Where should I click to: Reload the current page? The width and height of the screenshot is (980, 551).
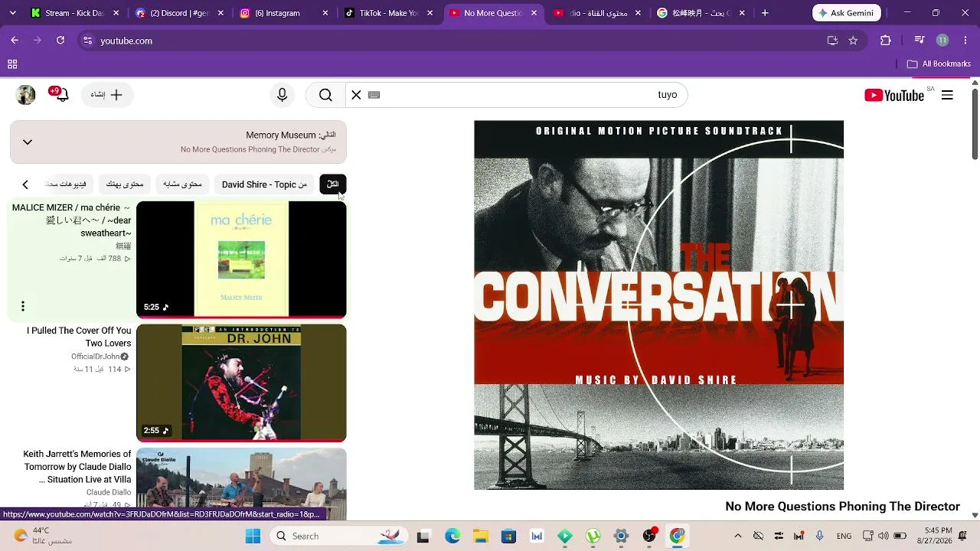[60, 41]
